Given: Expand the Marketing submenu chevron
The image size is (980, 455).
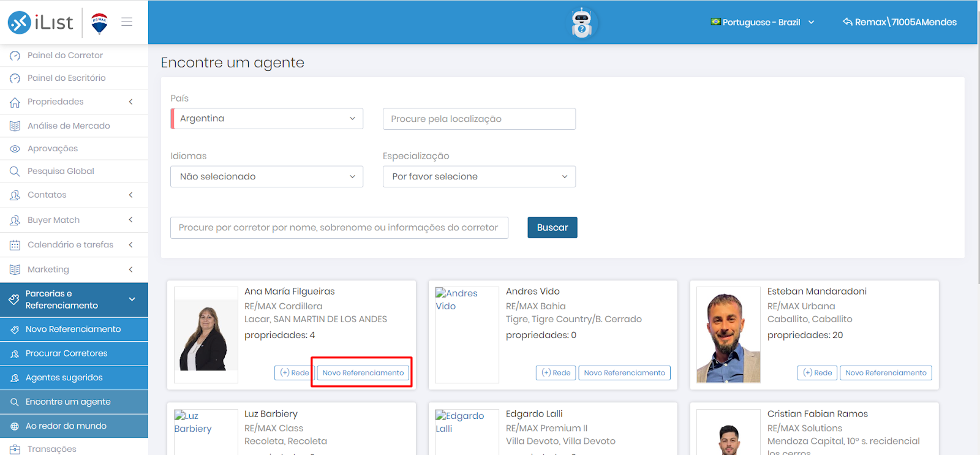Looking at the screenshot, I should [130, 269].
